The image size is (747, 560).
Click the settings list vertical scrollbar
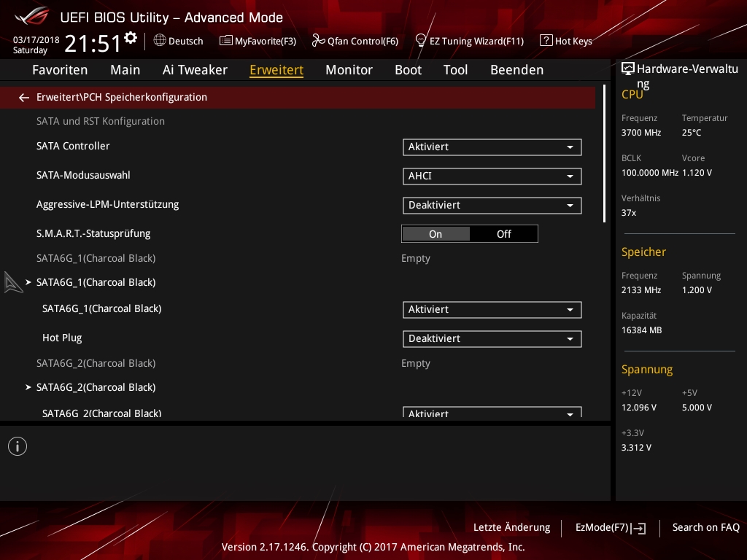(605, 154)
